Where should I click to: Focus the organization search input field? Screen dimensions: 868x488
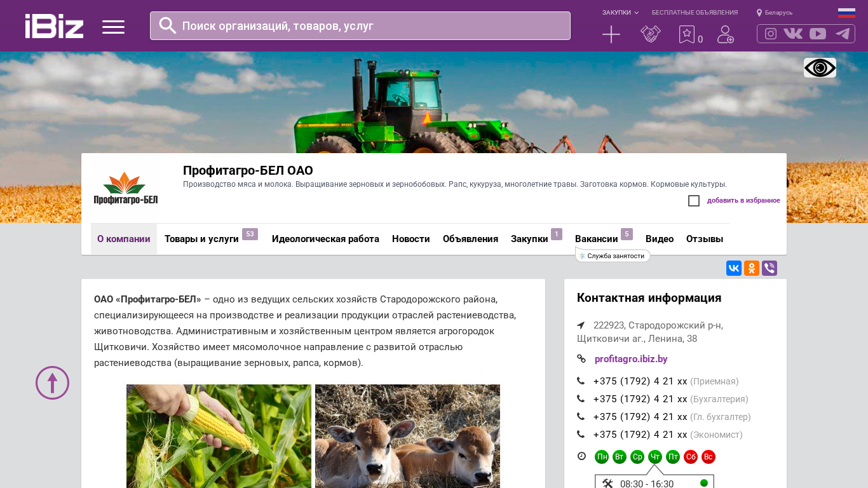[360, 25]
